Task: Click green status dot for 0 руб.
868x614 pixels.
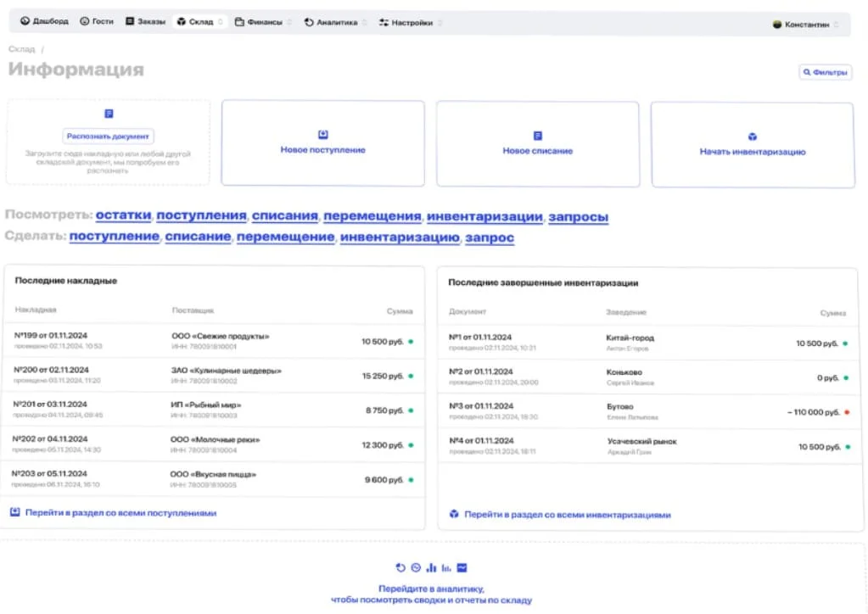Action: click(847, 378)
